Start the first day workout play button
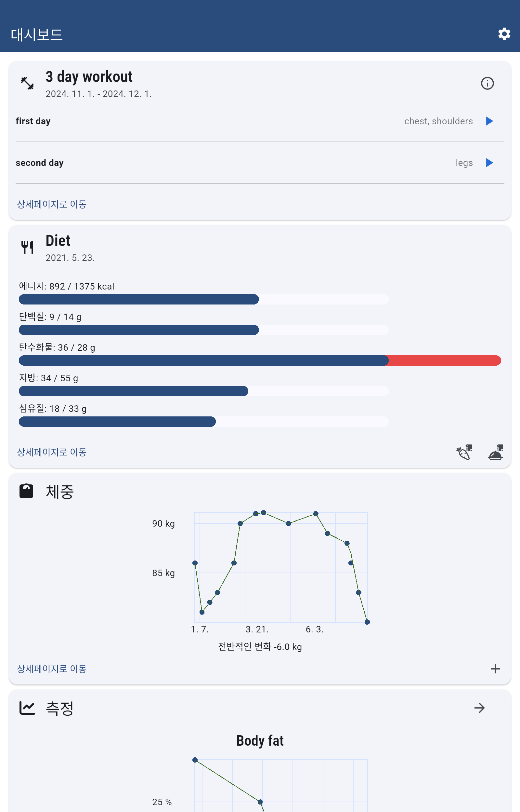Screen dimensions: 520x812 click(x=489, y=121)
